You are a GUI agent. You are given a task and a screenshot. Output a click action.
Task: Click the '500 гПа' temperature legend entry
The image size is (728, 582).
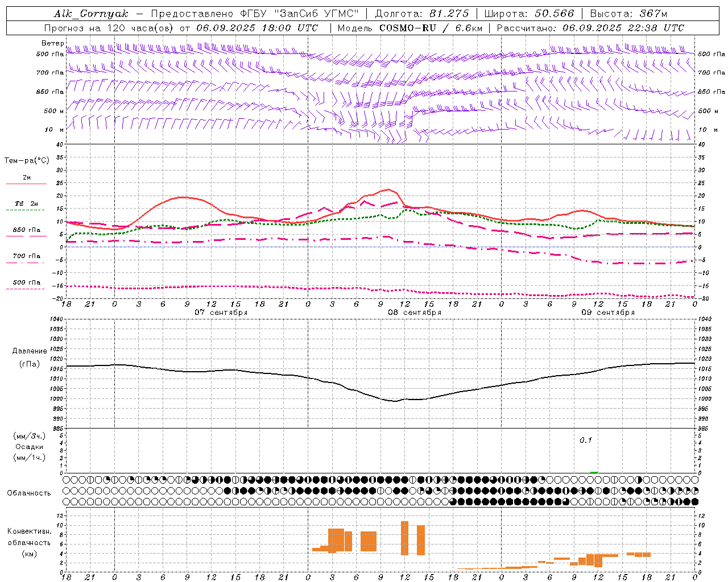coord(26,282)
